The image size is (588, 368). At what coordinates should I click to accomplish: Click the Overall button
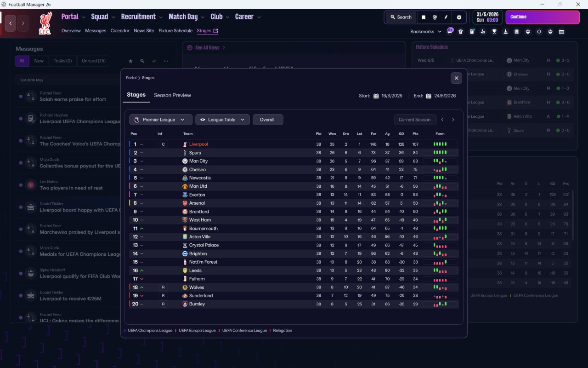(268, 120)
